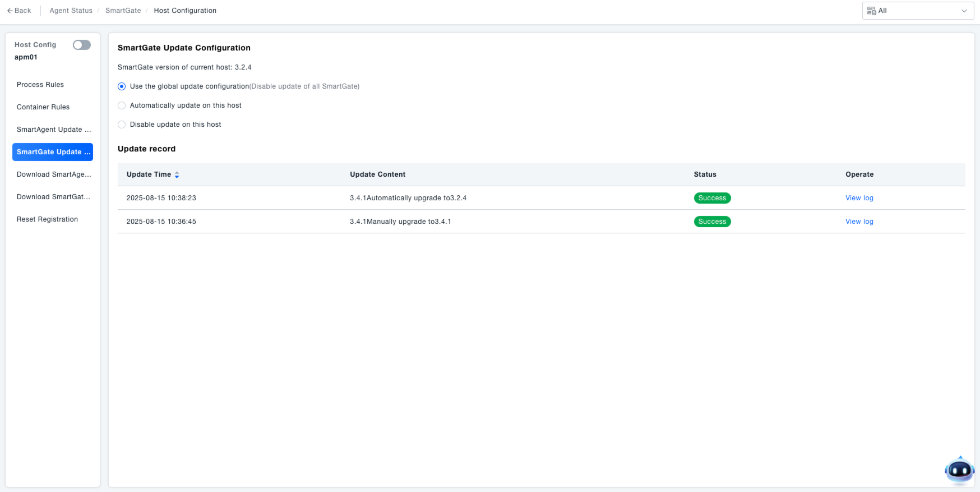The image size is (980, 492).
Task: Click the Back arrow icon
Action: pyautogui.click(x=10, y=11)
